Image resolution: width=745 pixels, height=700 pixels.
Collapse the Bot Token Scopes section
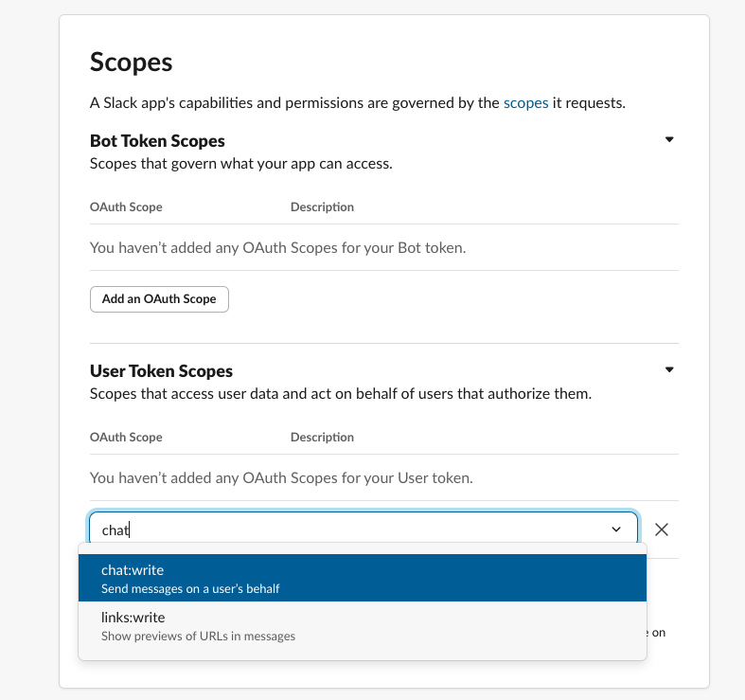(x=669, y=140)
